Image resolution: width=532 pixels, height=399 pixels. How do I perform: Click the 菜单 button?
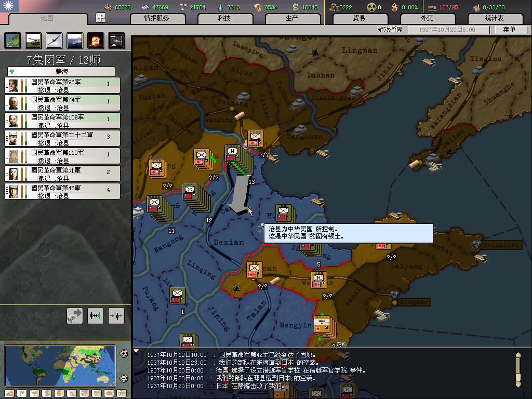click(509, 30)
